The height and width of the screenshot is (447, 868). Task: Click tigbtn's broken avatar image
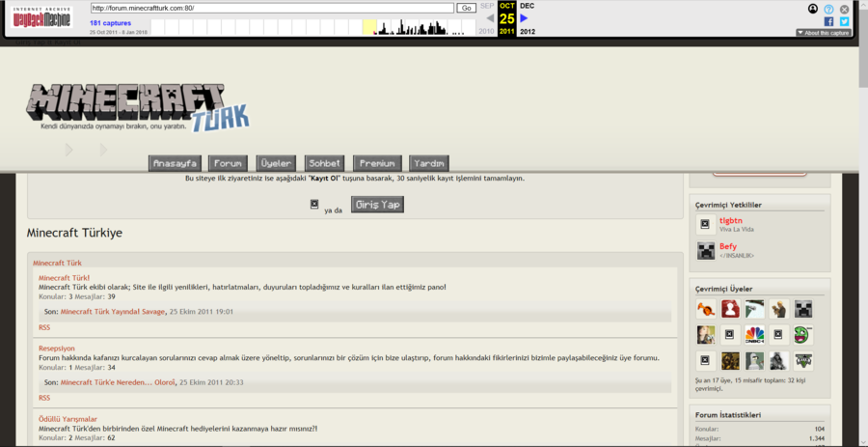point(706,224)
